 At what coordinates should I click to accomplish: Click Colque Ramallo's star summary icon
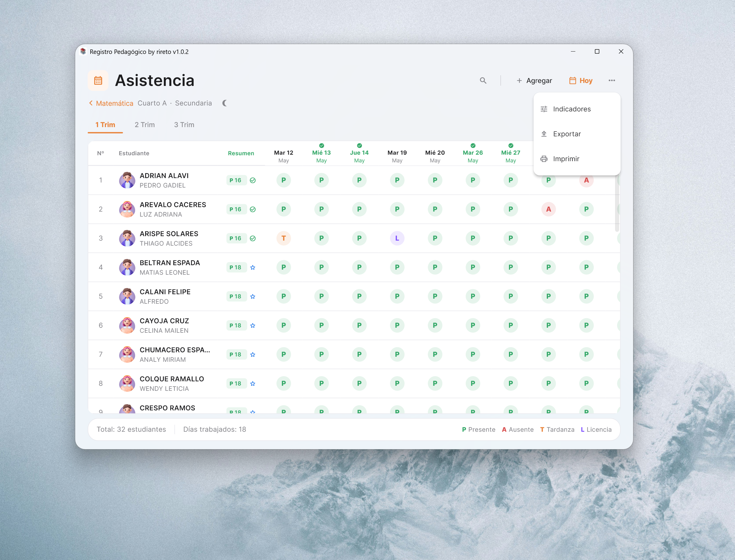[253, 383]
